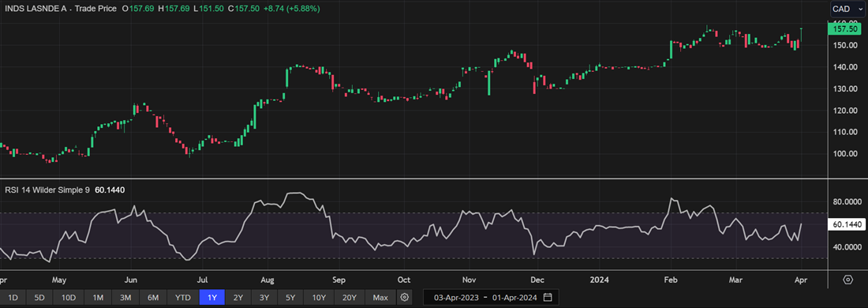Open the 03-Apr-2023 to 01-Apr-2024 date picker
Image resolution: width=868 pixels, height=308 pixels.
click(491, 298)
